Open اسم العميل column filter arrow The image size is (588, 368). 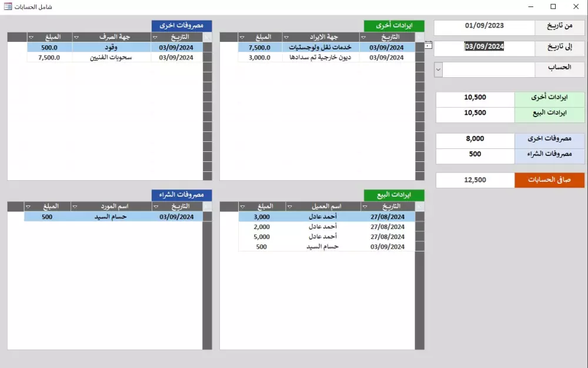click(289, 207)
